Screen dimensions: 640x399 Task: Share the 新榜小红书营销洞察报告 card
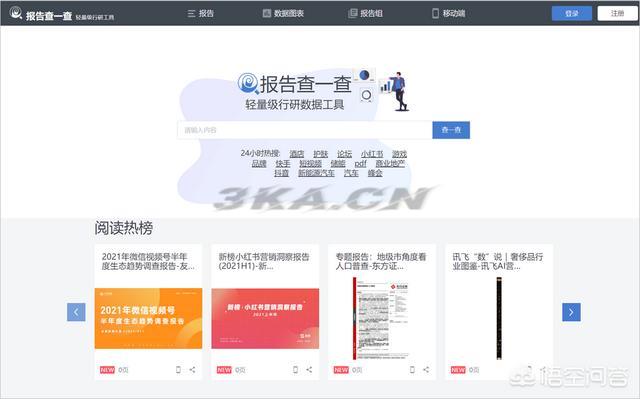coord(309,370)
